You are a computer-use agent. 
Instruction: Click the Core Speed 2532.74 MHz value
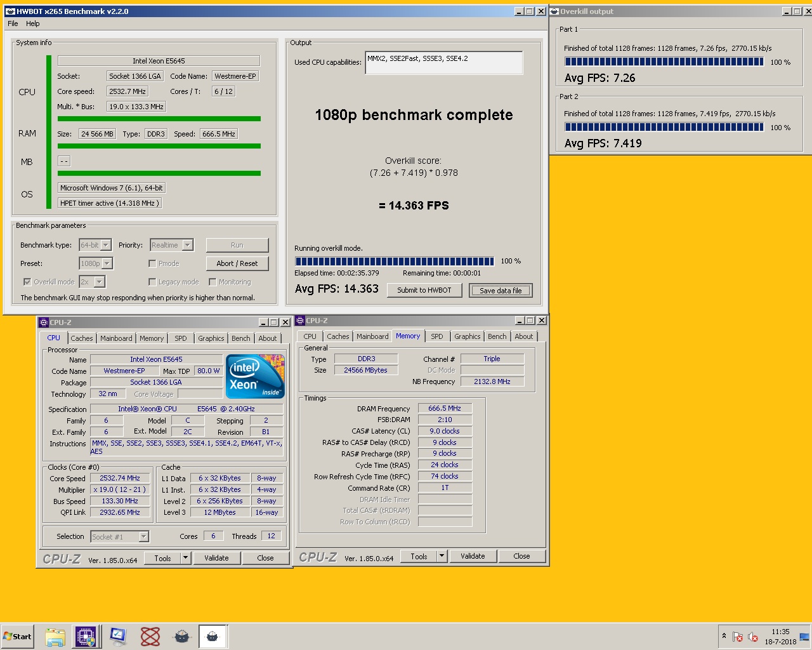click(x=120, y=478)
